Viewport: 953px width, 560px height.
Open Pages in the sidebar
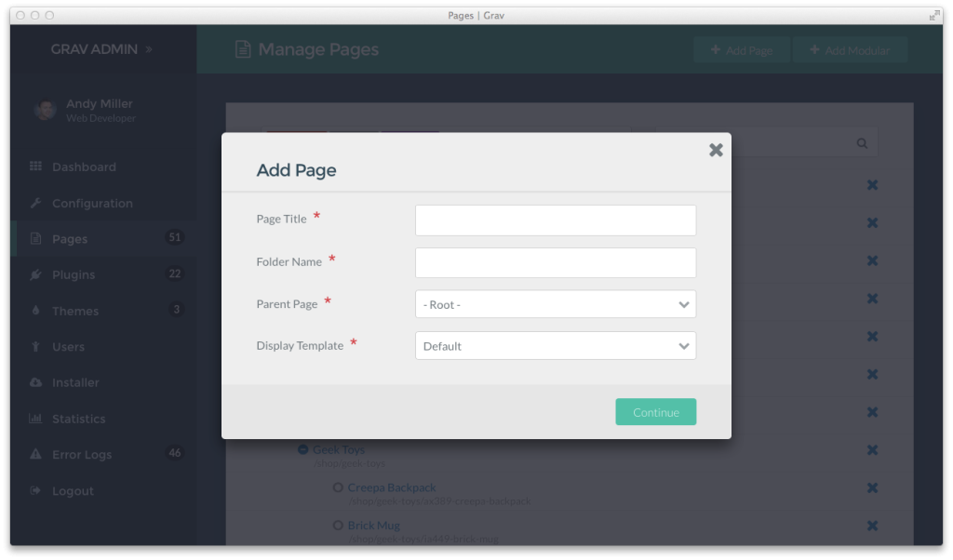[x=70, y=239]
